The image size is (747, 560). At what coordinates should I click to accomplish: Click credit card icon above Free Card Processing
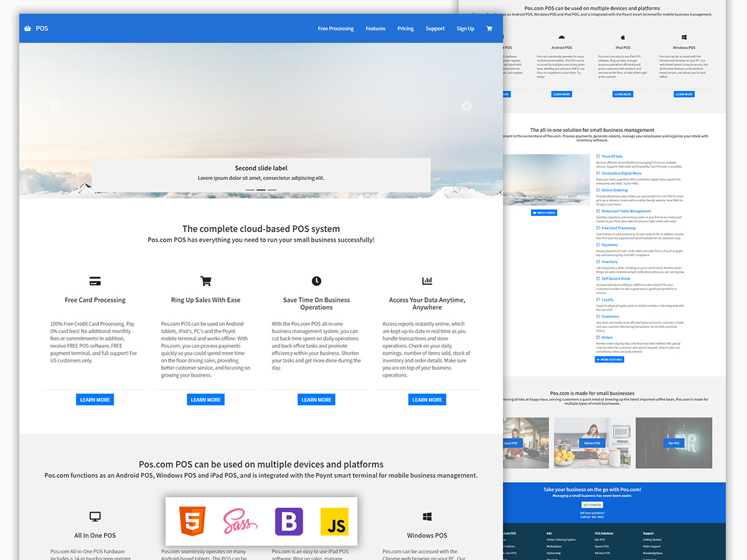tap(95, 281)
